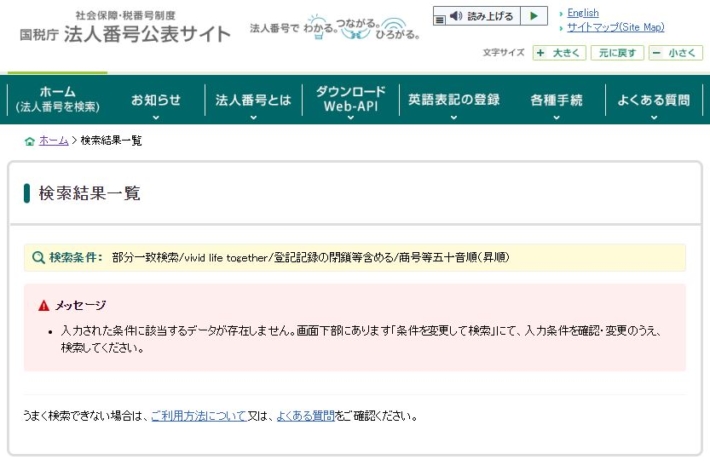This screenshot has height=465, width=710.
Task: Go to ホーム (法人番号を検索) menu
Action: point(58,99)
